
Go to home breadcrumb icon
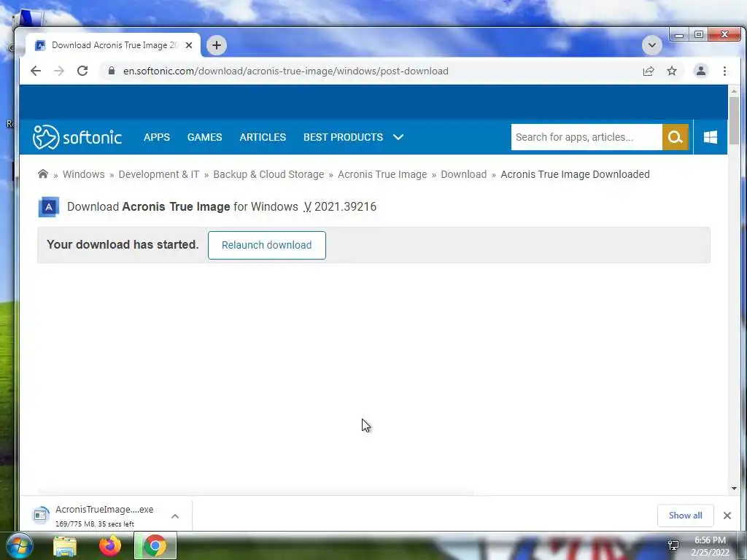click(x=43, y=174)
